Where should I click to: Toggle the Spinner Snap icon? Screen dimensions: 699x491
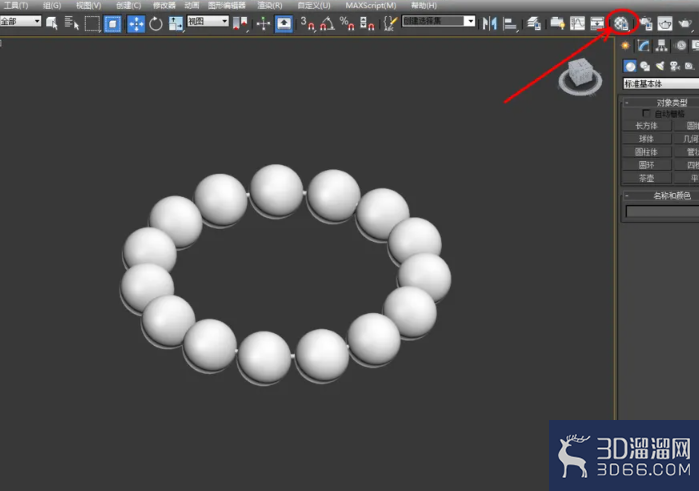point(367,24)
